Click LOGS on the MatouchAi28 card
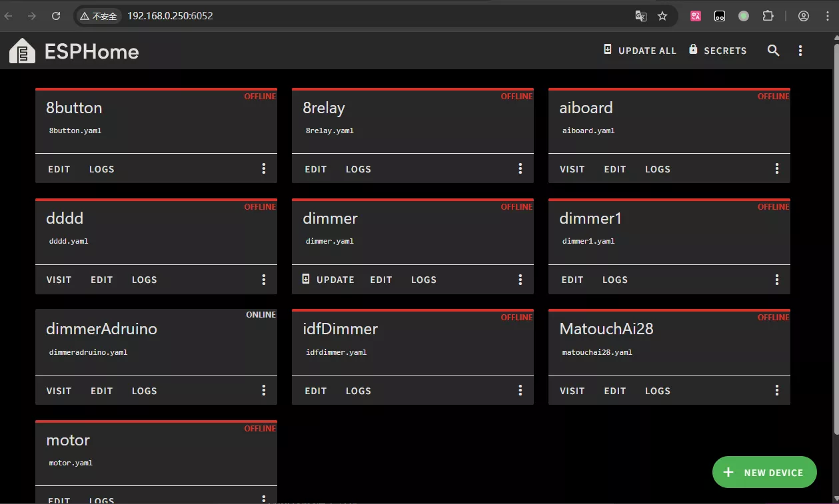The width and height of the screenshot is (839, 504). (x=658, y=391)
